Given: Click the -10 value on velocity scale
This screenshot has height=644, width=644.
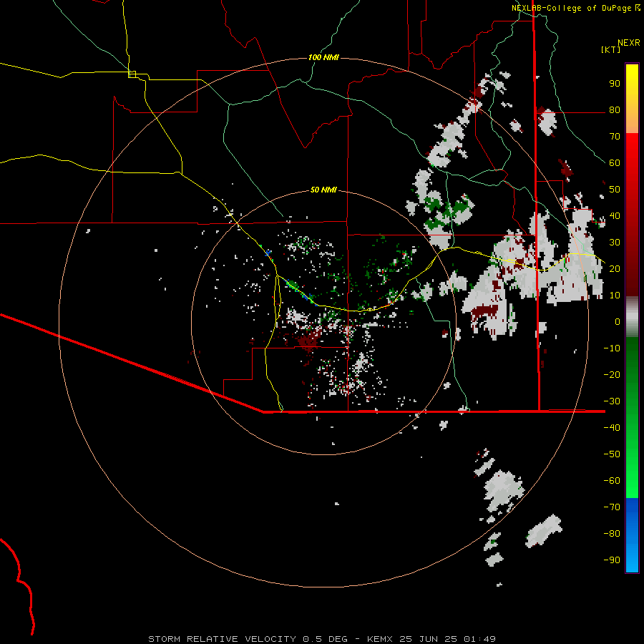Looking at the screenshot, I should pyautogui.click(x=612, y=348).
